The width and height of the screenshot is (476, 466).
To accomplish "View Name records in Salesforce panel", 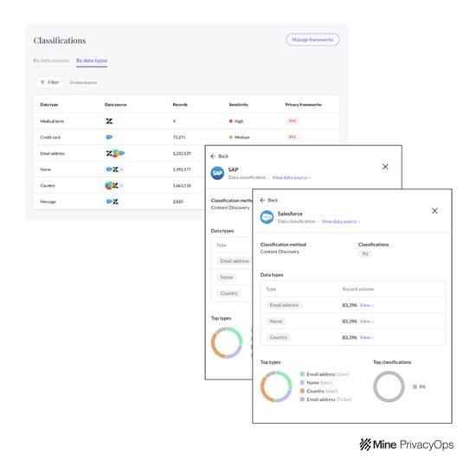I will [366, 322].
